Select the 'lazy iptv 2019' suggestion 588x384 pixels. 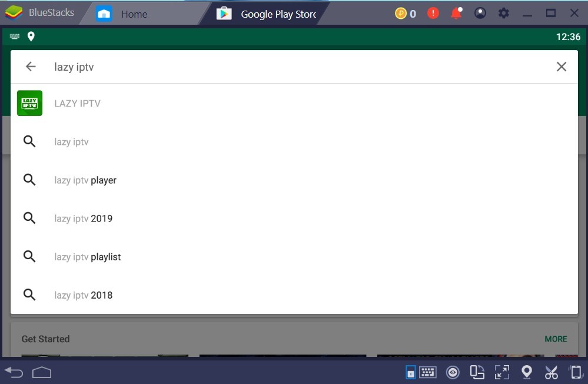click(294, 218)
